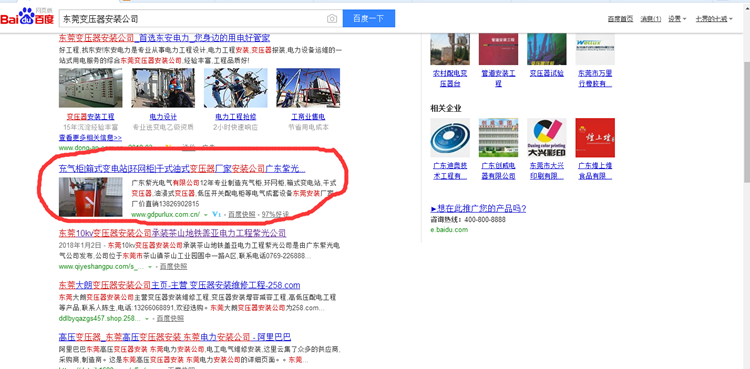Click the 东莞市大兴印刷有限... link
The height and width of the screenshot is (369, 750).
tap(547, 171)
